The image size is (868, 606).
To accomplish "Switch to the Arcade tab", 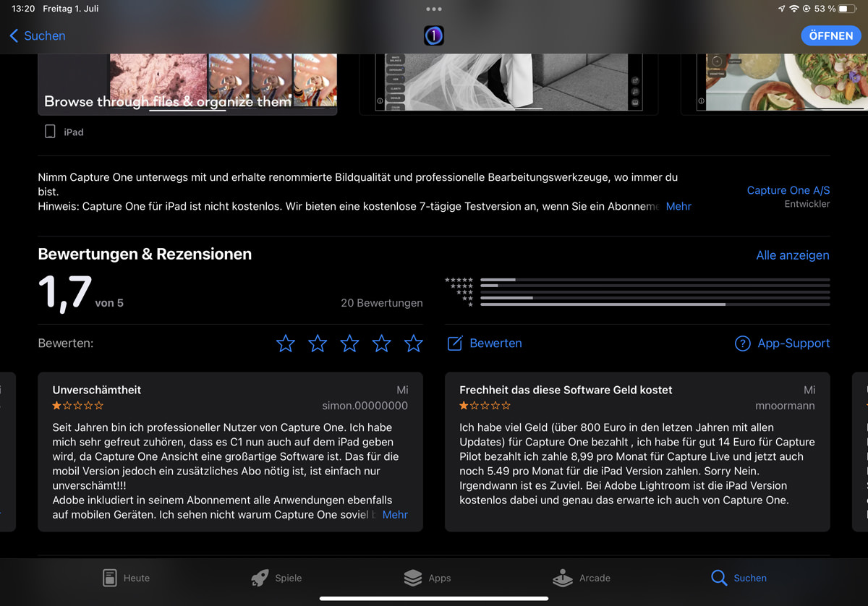I will tap(582, 578).
